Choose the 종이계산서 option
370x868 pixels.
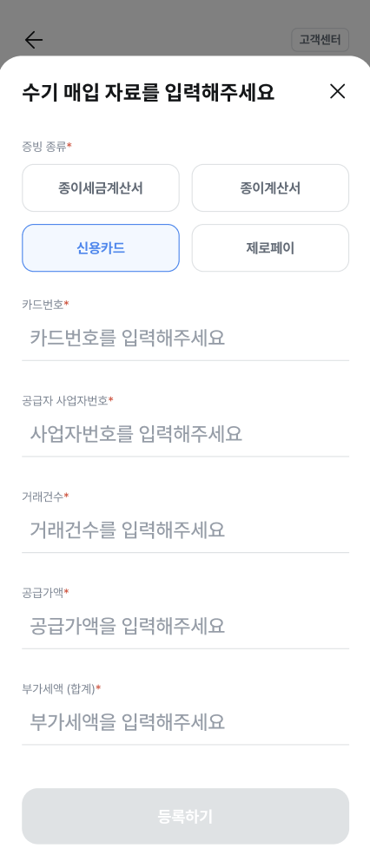270,187
